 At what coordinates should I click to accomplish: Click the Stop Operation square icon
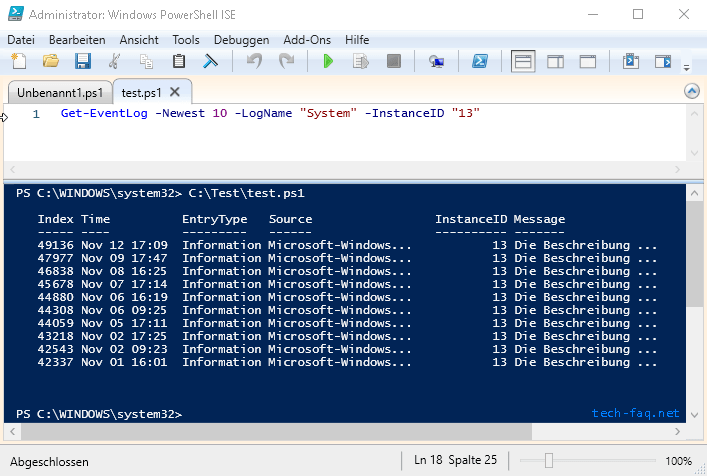point(393,62)
